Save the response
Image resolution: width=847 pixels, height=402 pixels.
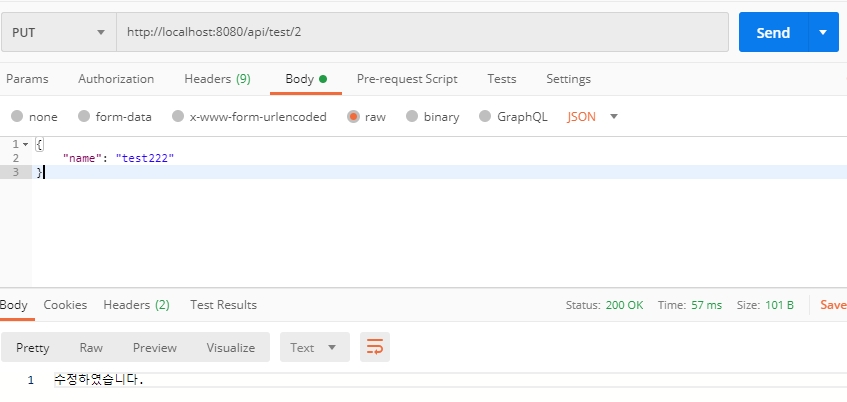click(x=833, y=305)
